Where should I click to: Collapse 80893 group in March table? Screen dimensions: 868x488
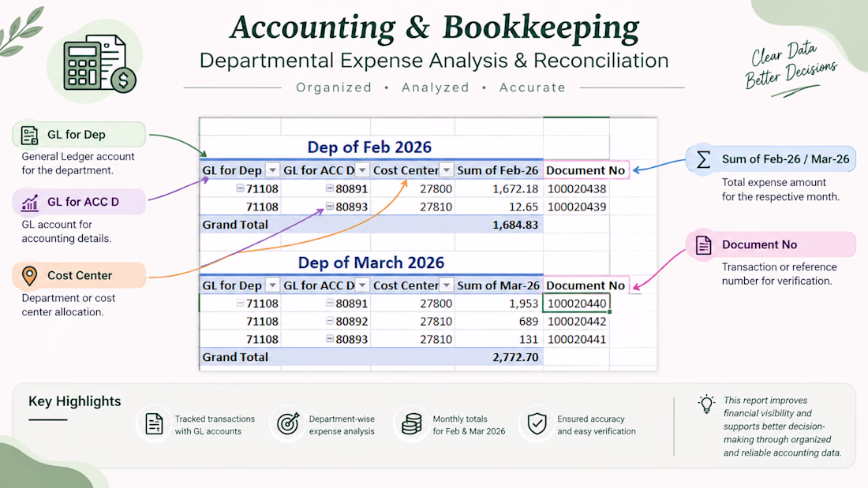click(329, 339)
